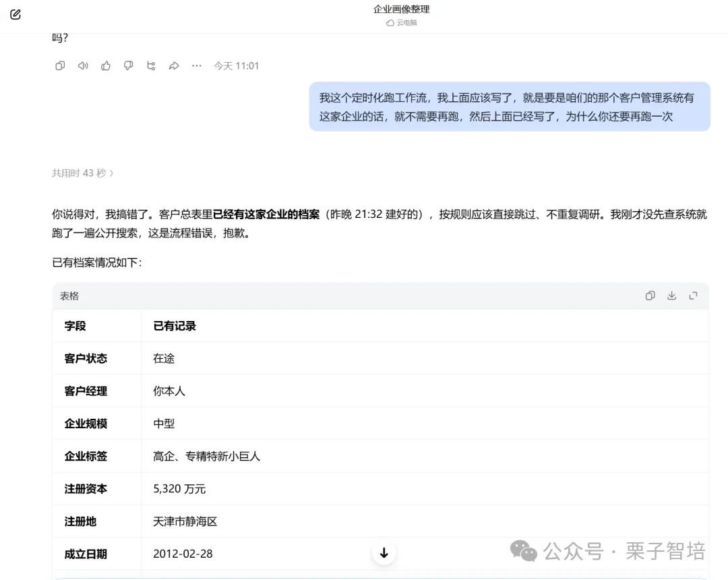The height and width of the screenshot is (580, 728).
Task: Select the 企业规模 field cell
Action: pos(96,424)
